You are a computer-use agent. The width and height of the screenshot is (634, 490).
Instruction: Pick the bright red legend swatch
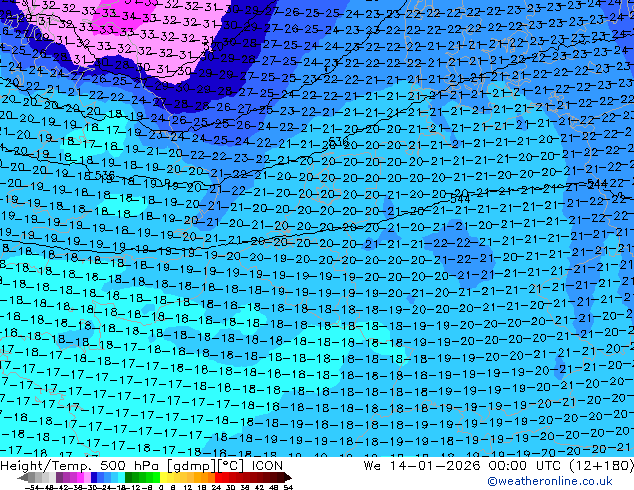218,478
